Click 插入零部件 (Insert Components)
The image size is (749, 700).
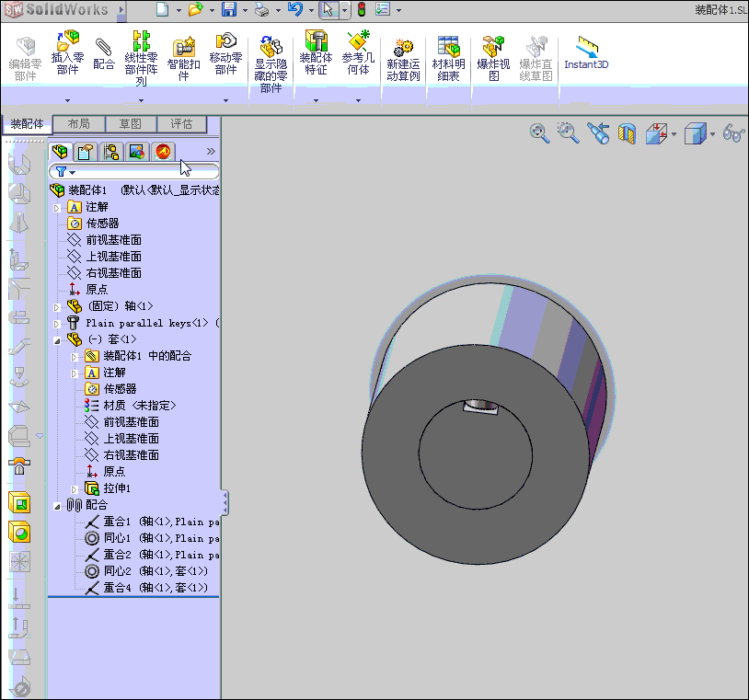[x=67, y=52]
